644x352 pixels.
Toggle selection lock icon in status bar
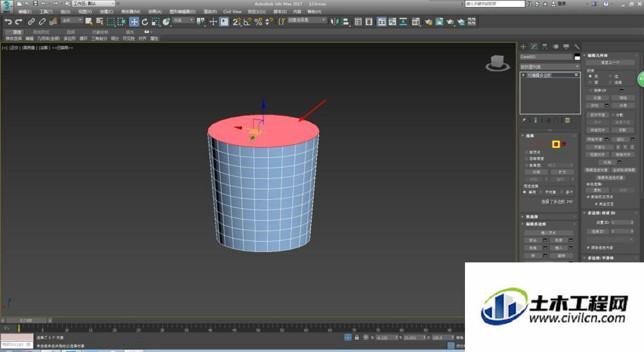(357, 337)
